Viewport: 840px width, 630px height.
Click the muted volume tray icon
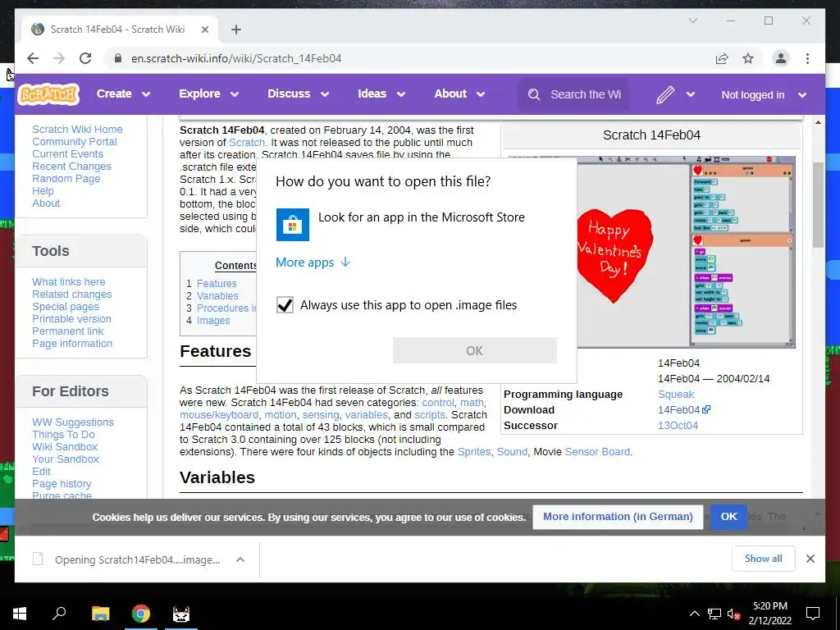[733, 614]
